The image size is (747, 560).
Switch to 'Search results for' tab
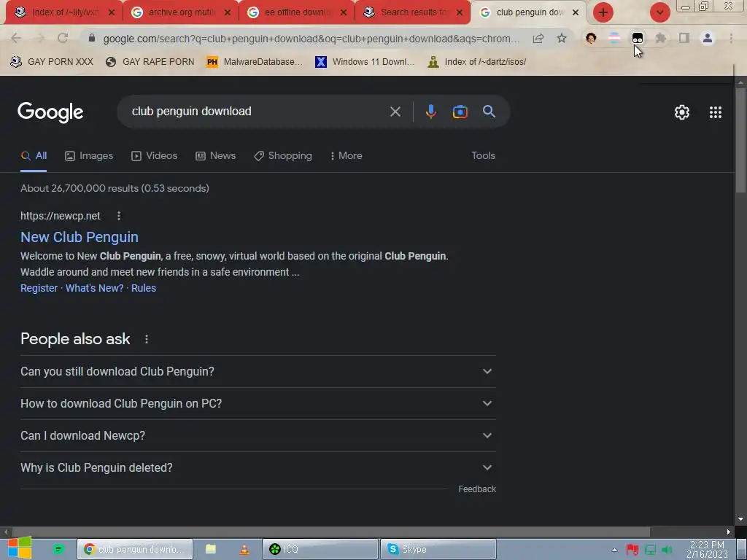coord(414,12)
